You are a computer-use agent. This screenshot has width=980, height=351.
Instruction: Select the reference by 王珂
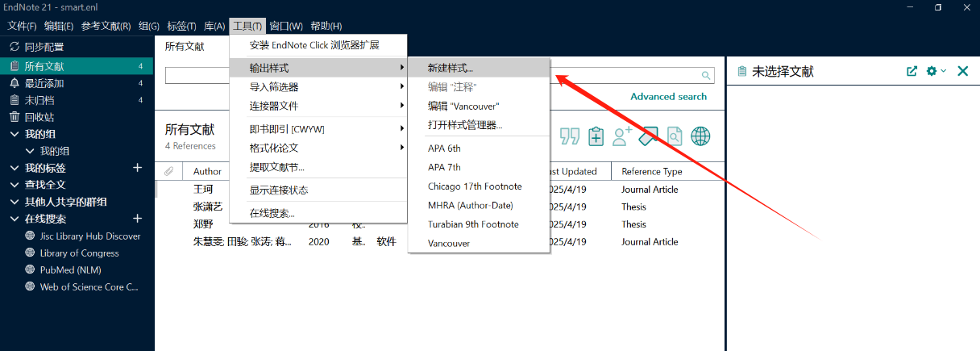click(203, 190)
